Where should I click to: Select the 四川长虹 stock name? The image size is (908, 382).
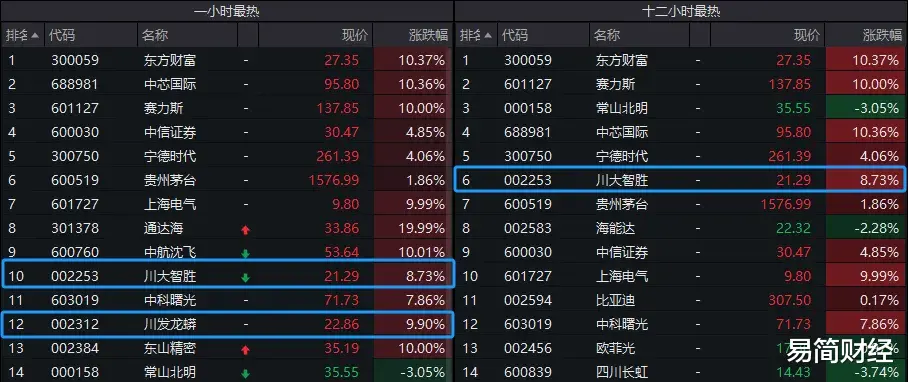(x=622, y=372)
